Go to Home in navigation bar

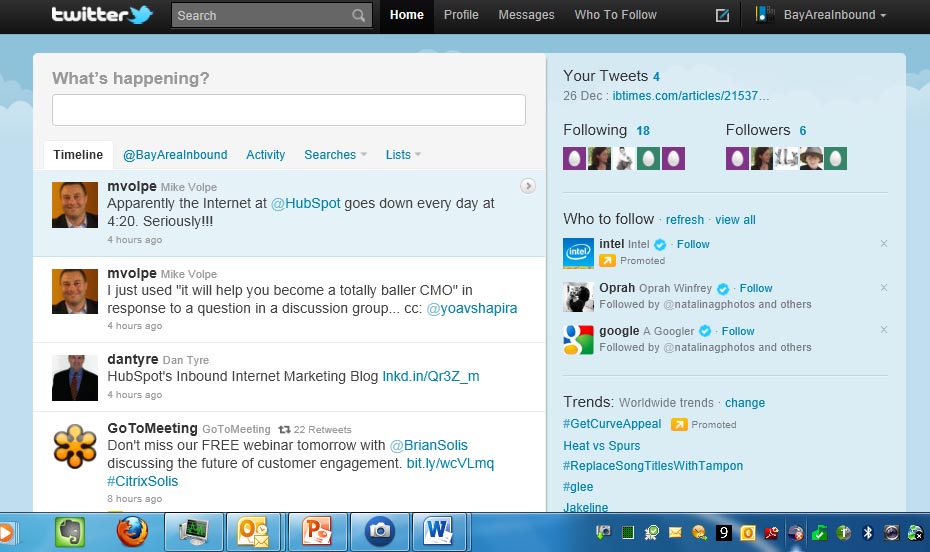407,15
